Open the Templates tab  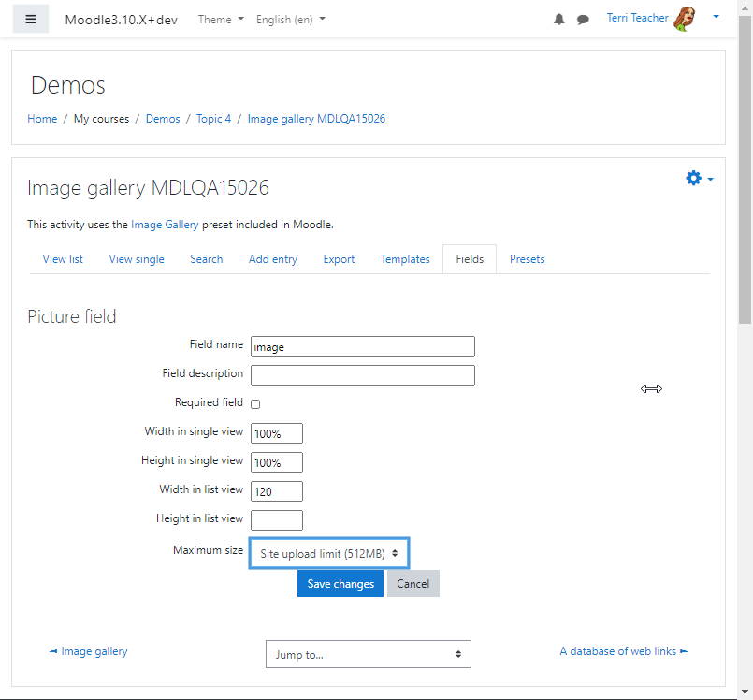click(405, 259)
